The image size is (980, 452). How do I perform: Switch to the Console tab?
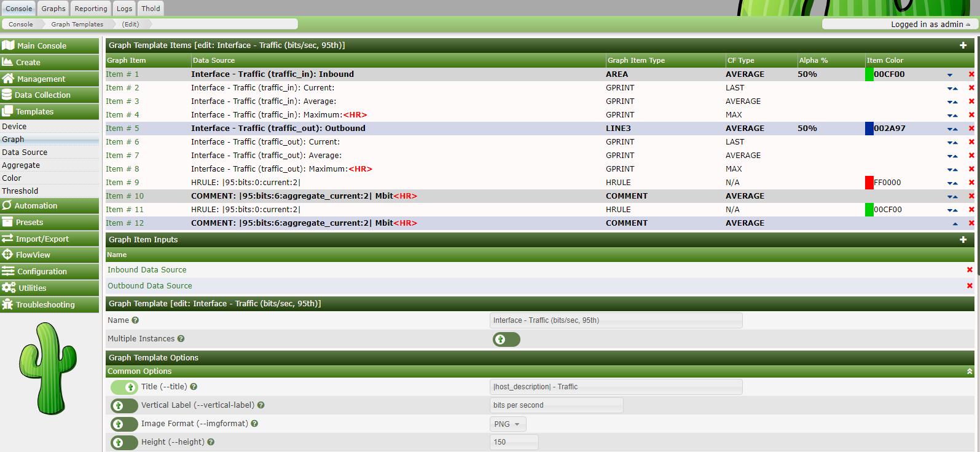(18, 8)
